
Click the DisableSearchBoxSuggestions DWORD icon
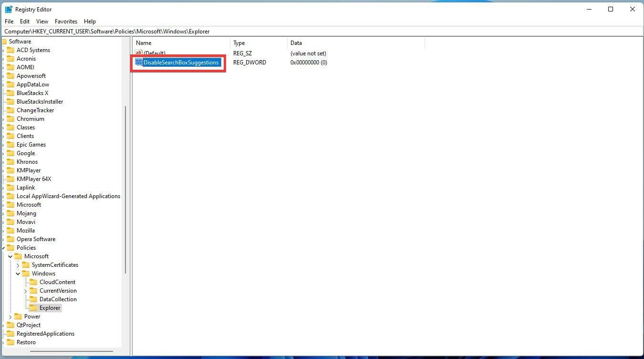point(138,62)
